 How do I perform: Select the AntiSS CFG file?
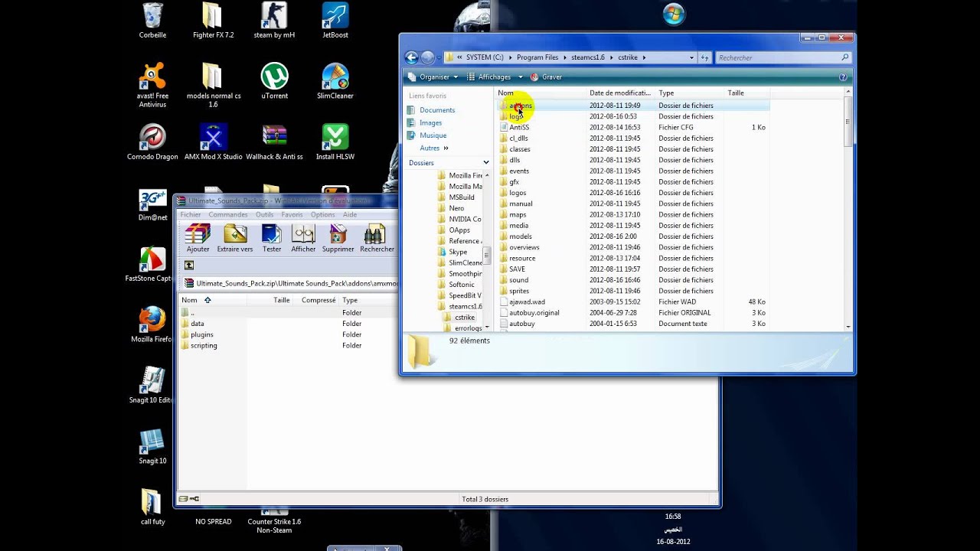[x=519, y=127]
